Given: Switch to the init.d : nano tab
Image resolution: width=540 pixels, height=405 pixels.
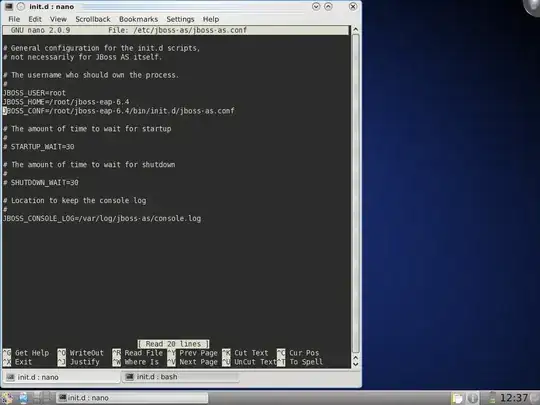Looking at the screenshot, I should pos(61,377).
